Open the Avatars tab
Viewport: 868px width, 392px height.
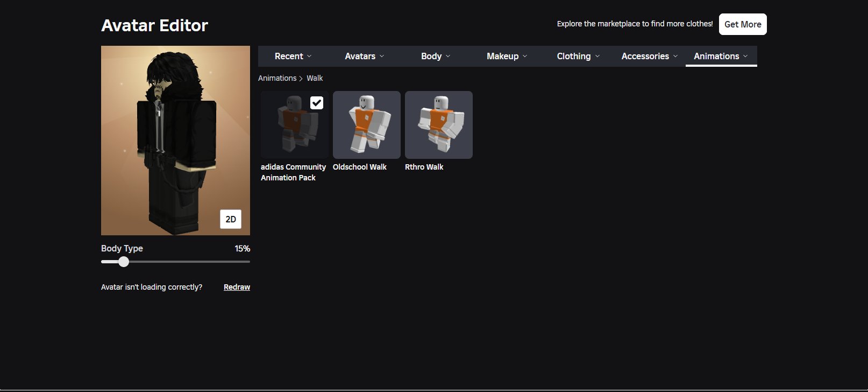(x=364, y=56)
